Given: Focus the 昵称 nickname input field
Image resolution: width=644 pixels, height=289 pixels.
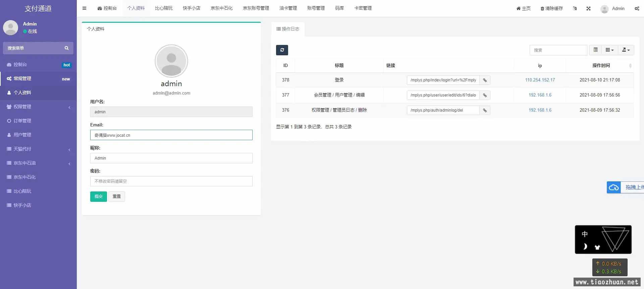Looking at the screenshot, I should [x=171, y=158].
